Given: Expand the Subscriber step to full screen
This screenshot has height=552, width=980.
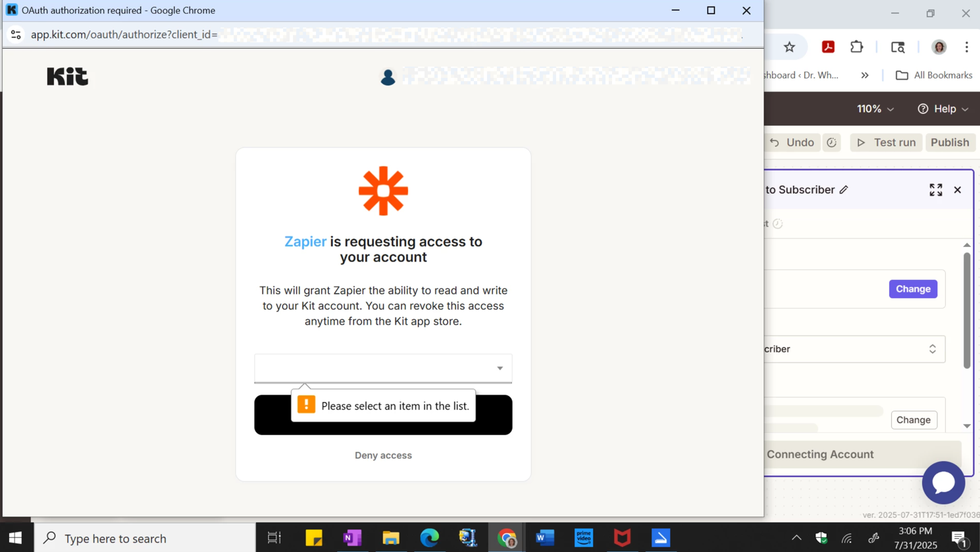Looking at the screenshot, I should 935,190.
